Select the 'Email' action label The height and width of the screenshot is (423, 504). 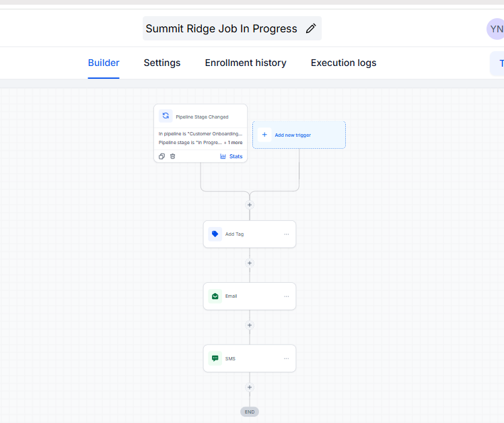(231, 296)
